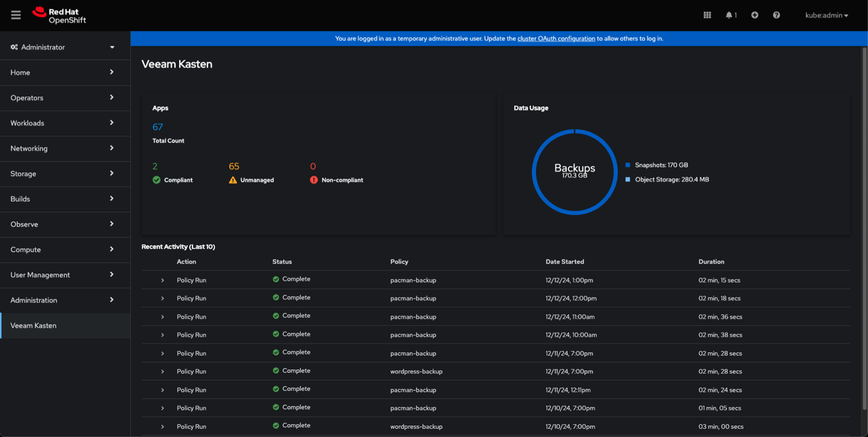Click Complete status icon for 12/12/24, 11:00am run

tap(276, 316)
